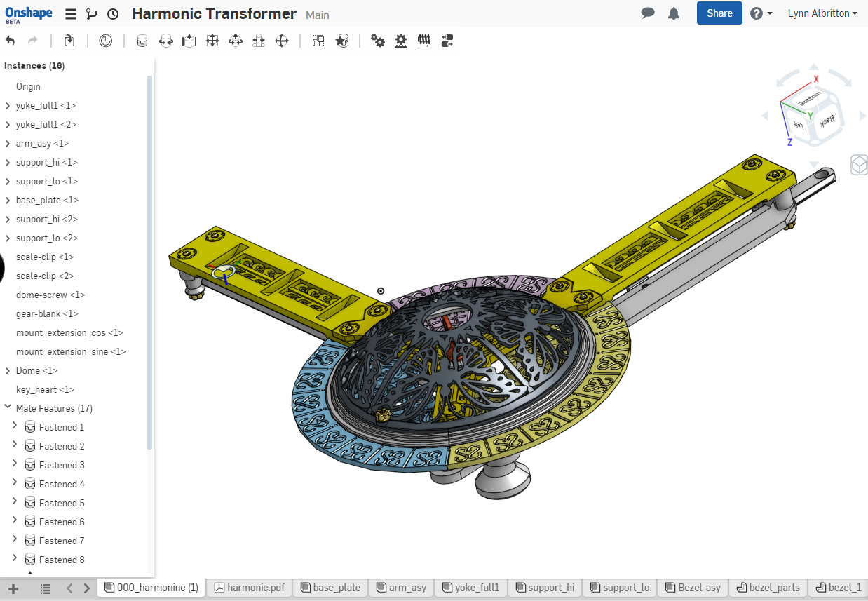
Task: Open the Gear relation tool
Action: [x=378, y=41]
